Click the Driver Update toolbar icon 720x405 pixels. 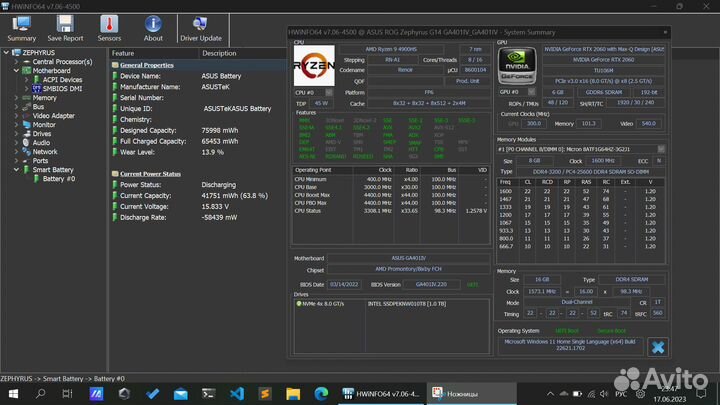[201, 28]
